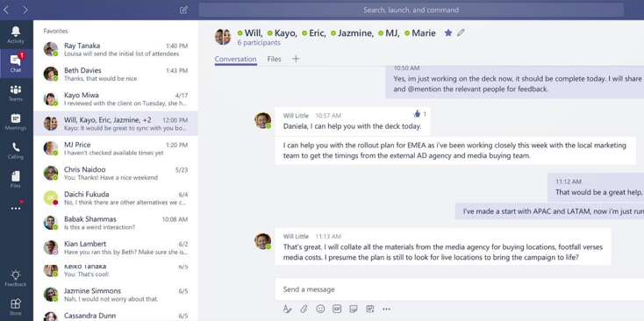Open the chat with Beth Davies
Image resolution: width=644 pixels, height=321 pixels.
(116, 74)
